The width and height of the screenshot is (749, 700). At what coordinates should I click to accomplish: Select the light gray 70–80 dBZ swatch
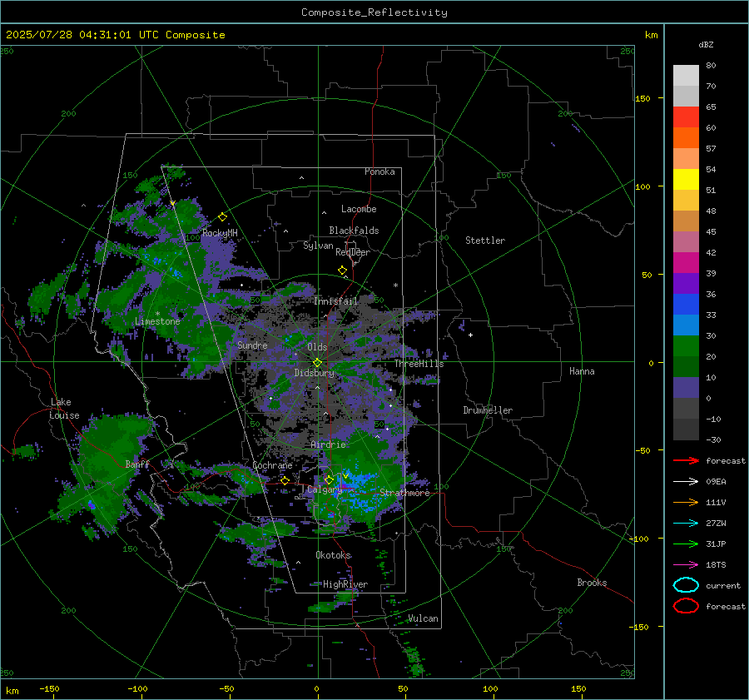[x=686, y=76]
